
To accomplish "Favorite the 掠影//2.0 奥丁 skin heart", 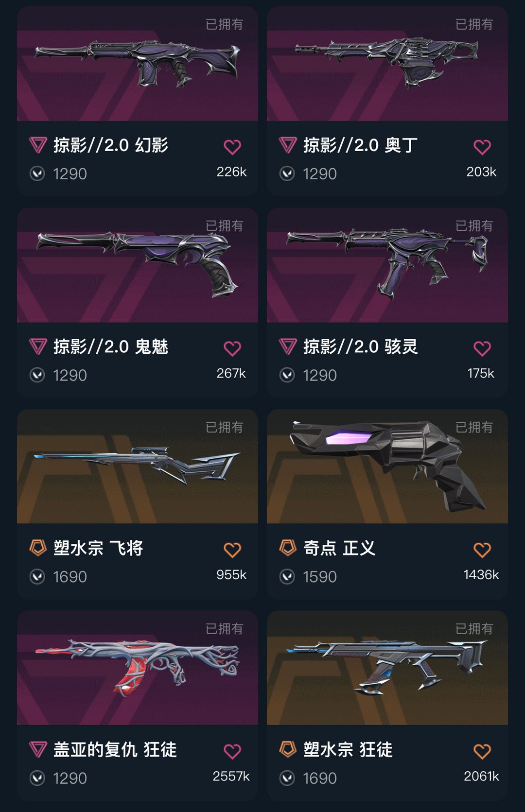I will [x=482, y=147].
